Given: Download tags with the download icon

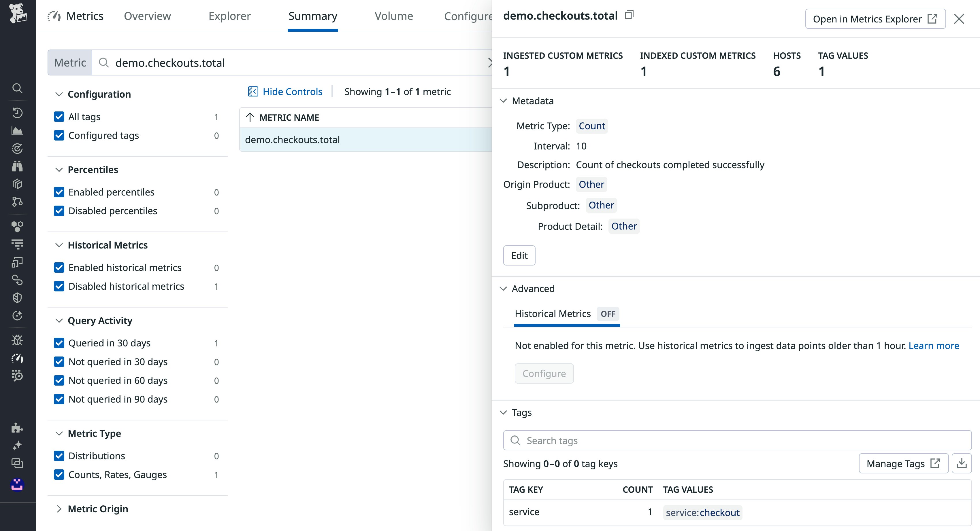Looking at the screenshot, I should click(961, 463).
